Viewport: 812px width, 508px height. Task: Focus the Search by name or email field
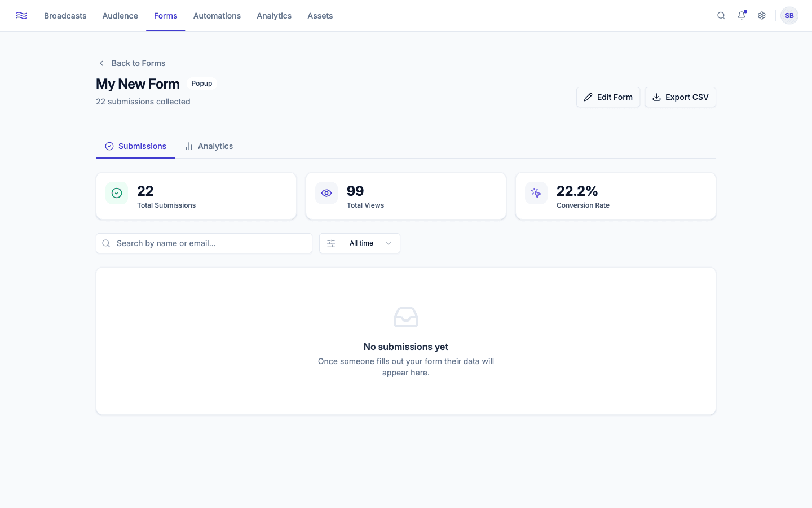click(204, 243)
